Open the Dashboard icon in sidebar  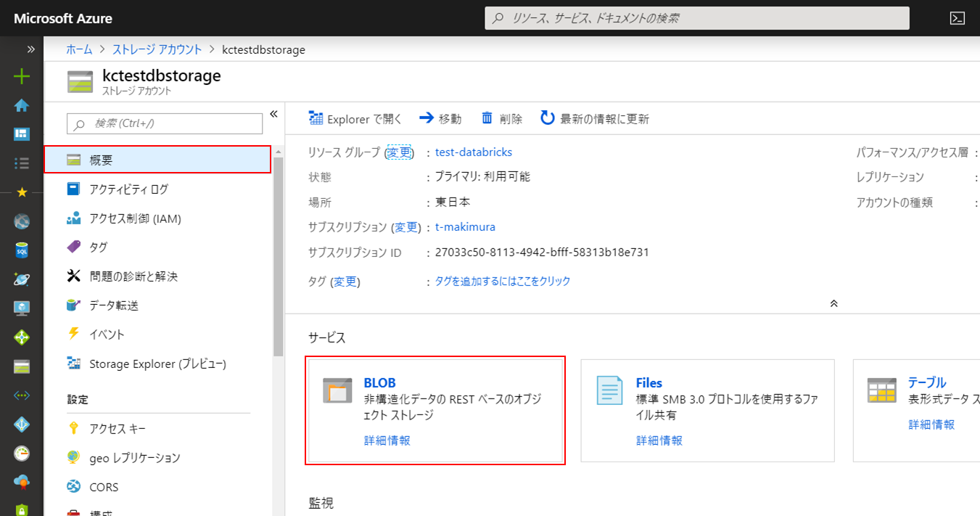(x=22, y=134)
